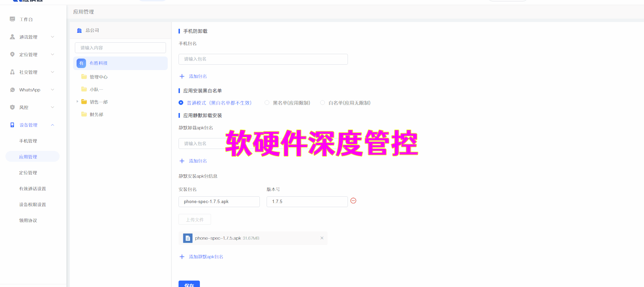Remove uploaded phone-spec apk file with X
Image resolution: width=644 pixels, height=287 pixels.
click(322, 238)
